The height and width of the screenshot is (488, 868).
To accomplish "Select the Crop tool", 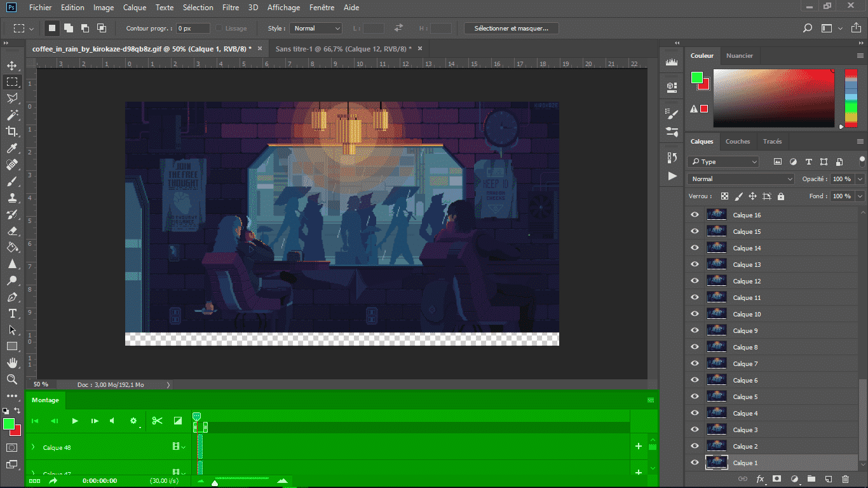I will point(11,132).
